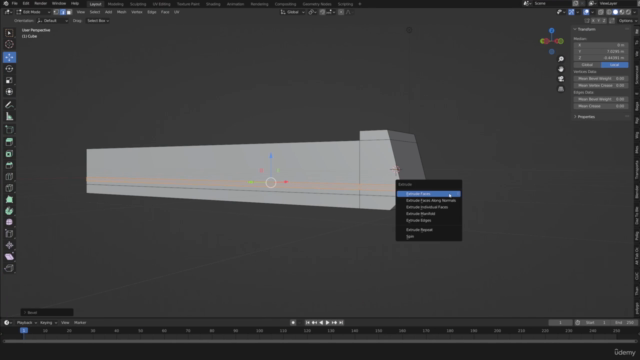This screenshot has height=360, width=640.
Task: Select the Shear tool
Action: tap(9, 257)
